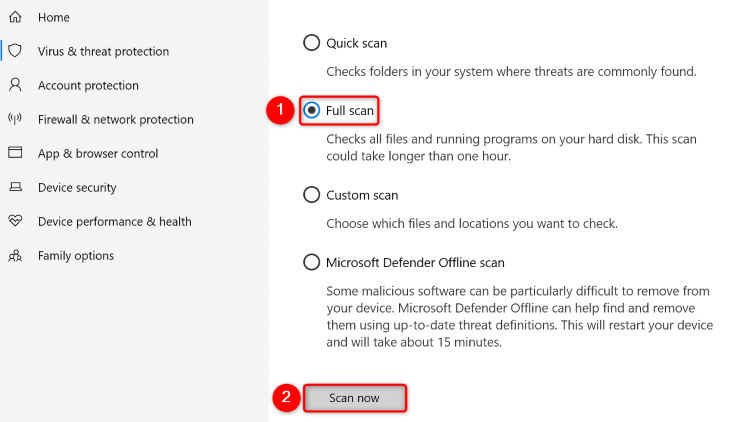Click the Firewall & network protection antenna icon
Screen dimensions: 729x422
coord(15,119)
